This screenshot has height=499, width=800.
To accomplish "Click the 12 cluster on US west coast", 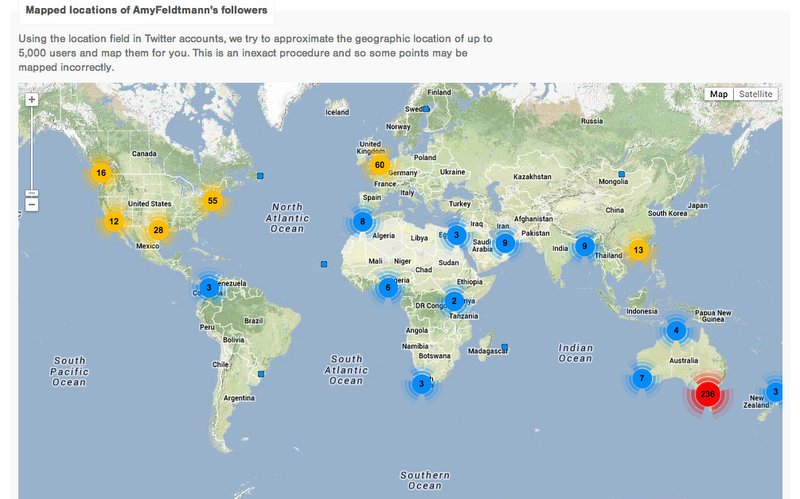I will (x=114, y=221).
